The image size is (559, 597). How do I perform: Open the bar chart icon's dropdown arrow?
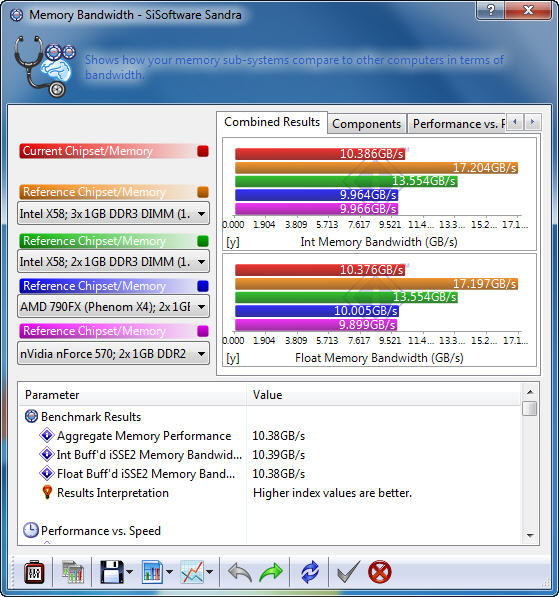pyautogui.click(x=169, y=572)
